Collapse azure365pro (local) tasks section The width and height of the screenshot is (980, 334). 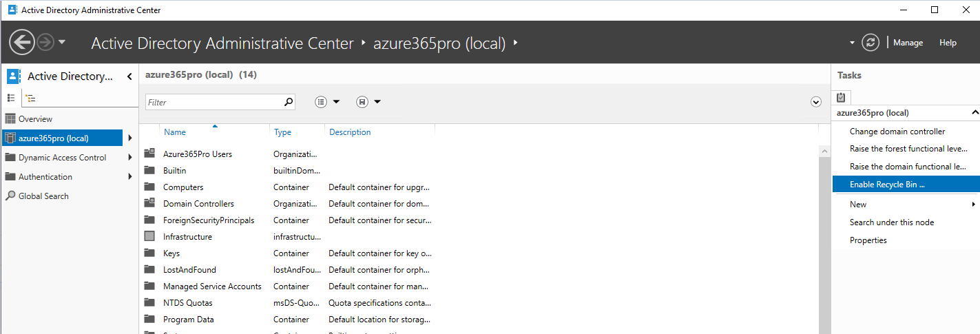974,112
